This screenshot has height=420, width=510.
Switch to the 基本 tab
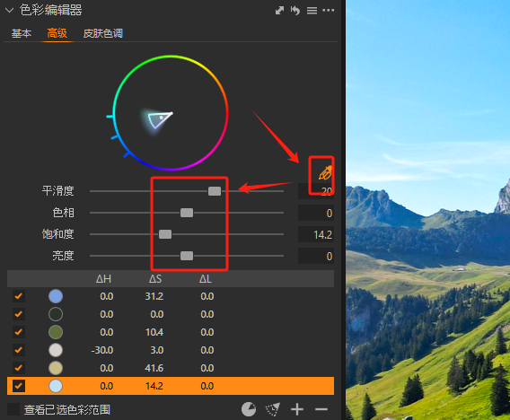point(22,33)
